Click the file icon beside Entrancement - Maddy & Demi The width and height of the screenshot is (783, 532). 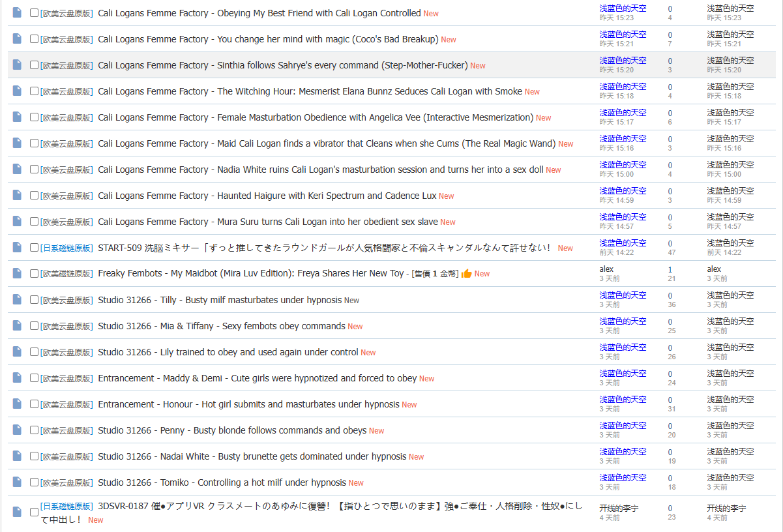(17, 377)
